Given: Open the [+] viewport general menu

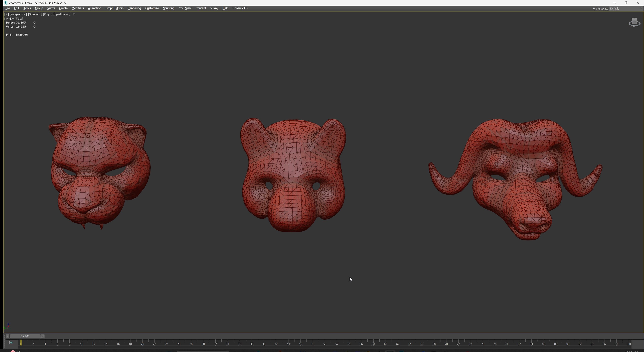Looking at the screenshot, I should [7, 14].
